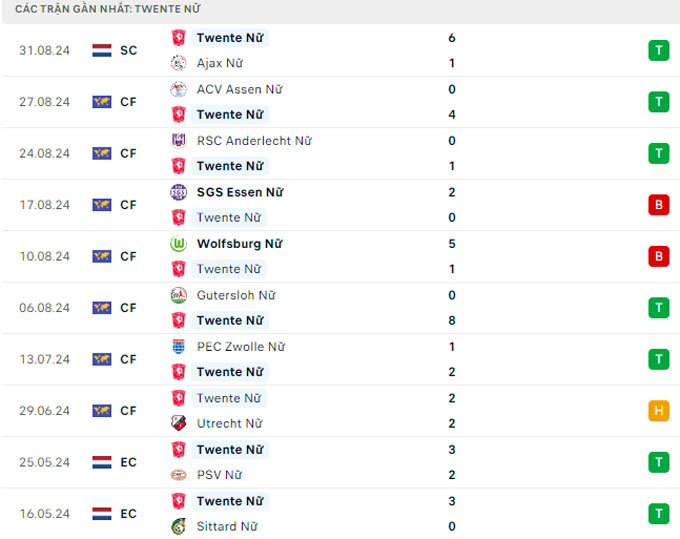Click the Gutersloh Nữ team crest
Screen dimensions: 680x539
(x=178, y=295)
